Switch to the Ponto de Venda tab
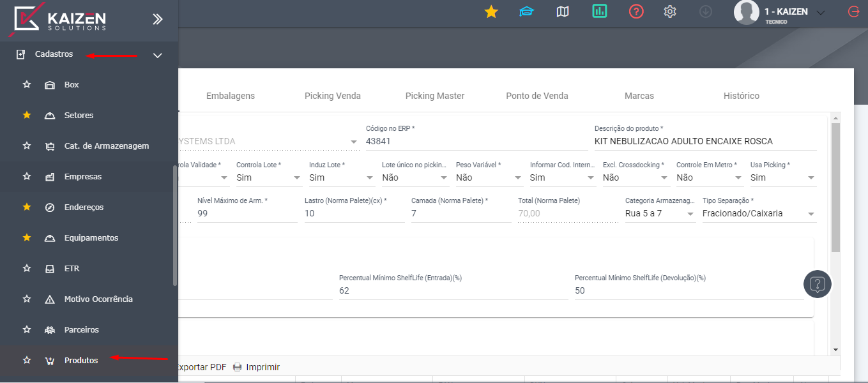Screen dimensions: 868x383 (537, 96)
